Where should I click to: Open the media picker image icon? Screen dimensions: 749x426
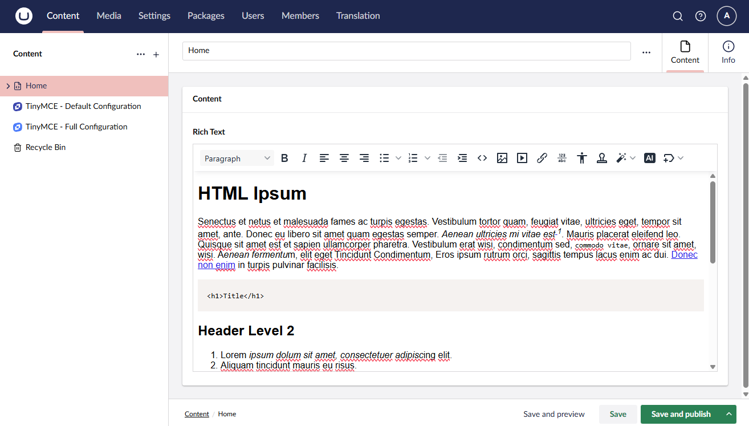tap(502, 158)
